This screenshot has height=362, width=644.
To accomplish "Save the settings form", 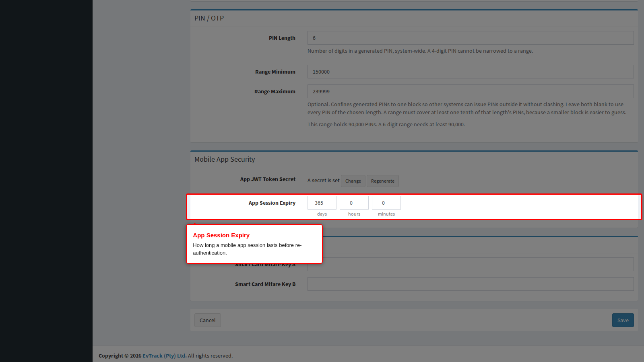I will (623, 320).
